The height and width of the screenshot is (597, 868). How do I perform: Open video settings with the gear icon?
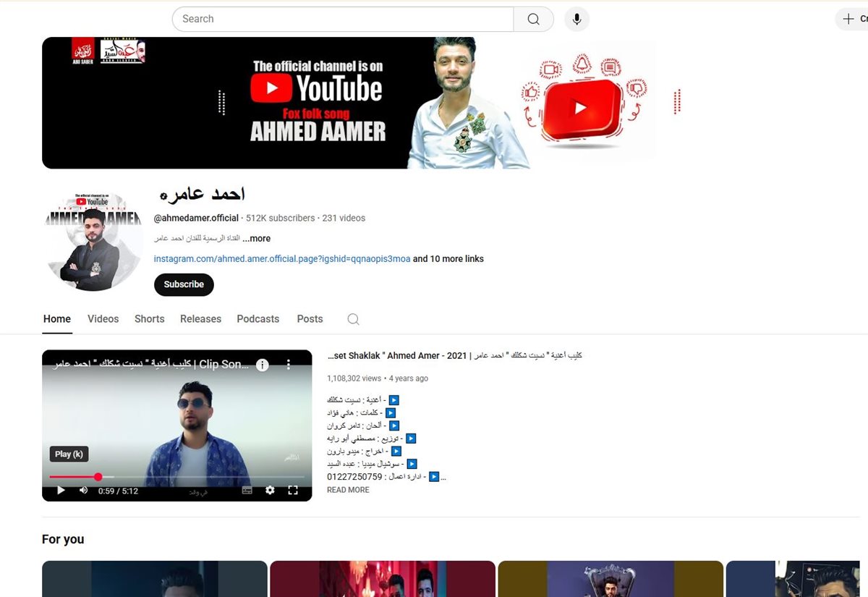tap(270, 490)
